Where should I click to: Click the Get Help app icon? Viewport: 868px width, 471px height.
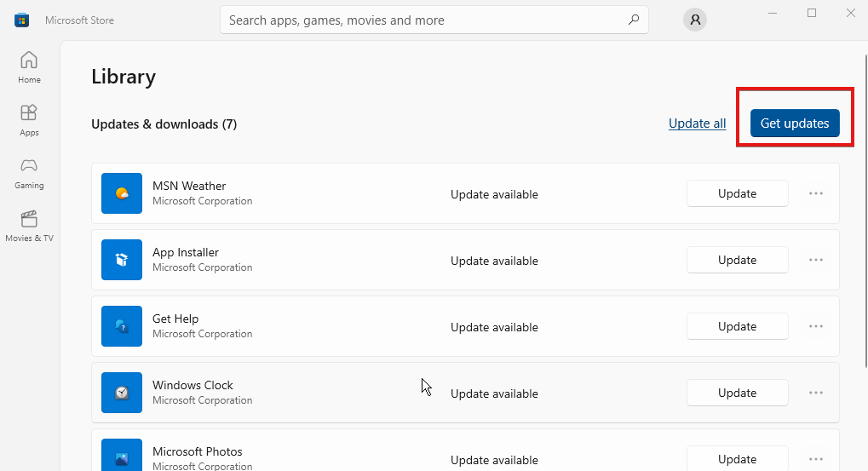122,326
